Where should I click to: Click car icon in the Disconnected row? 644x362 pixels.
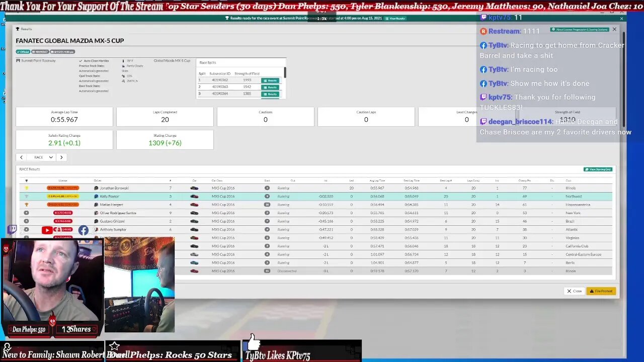pyautogui.click(x=194, y=271)
